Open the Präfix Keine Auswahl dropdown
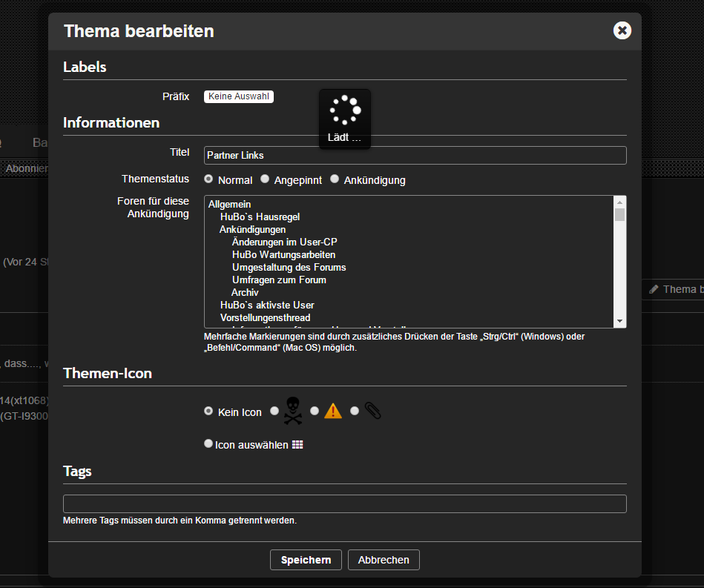Image resolution: width=704 pixels, height=588 pixels. [239, 96]
